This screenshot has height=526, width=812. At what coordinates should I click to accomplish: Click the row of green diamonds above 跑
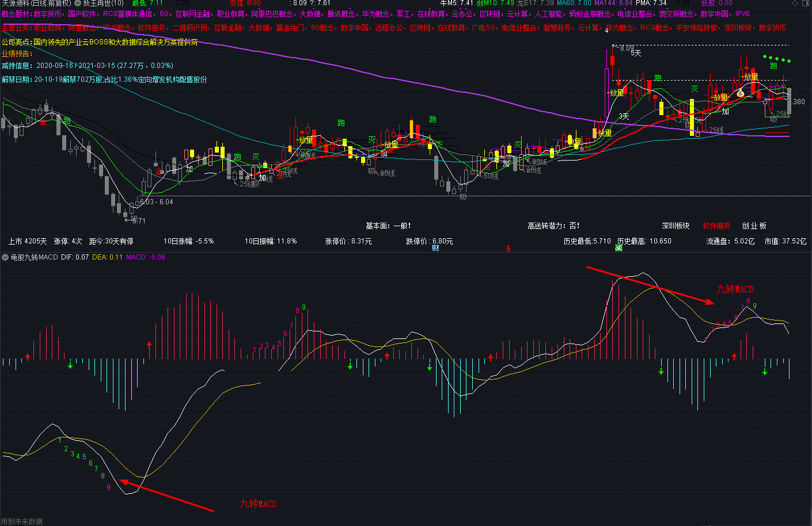pos(777,59)
